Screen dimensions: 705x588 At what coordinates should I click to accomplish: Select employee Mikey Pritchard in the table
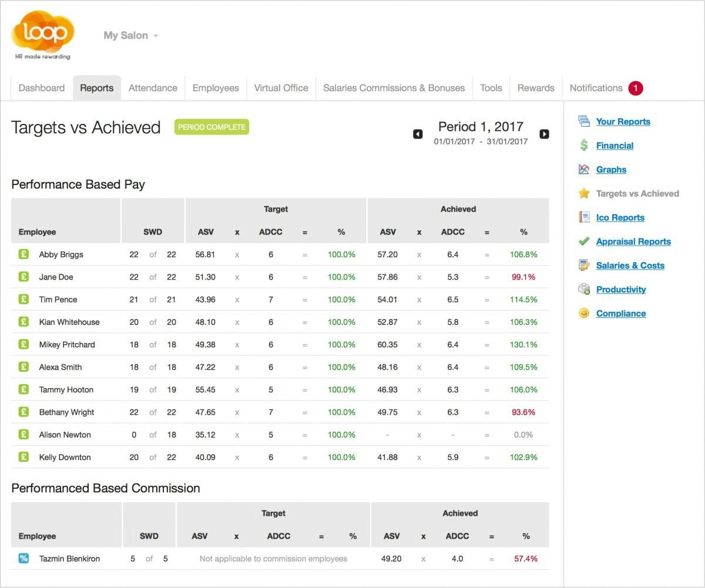pos(67,345)
